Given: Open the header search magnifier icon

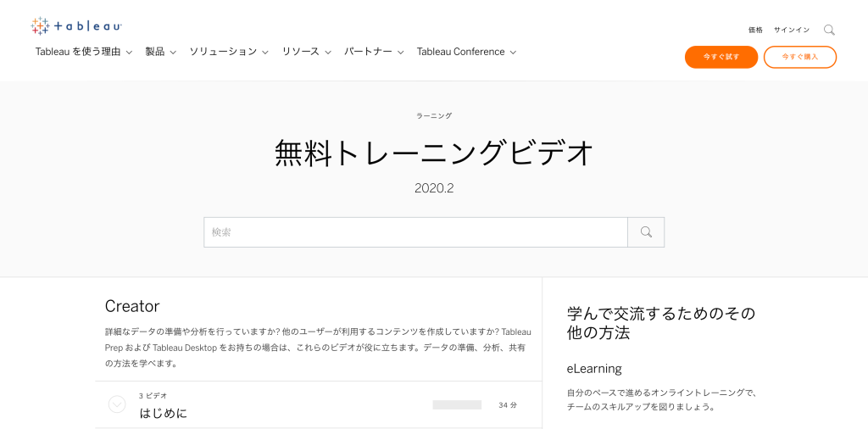Looking at the screenshot, I should coord(829,30).
